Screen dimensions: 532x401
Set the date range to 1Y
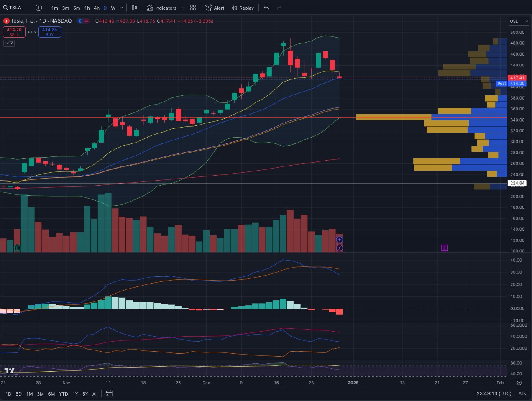coord(75,394)
